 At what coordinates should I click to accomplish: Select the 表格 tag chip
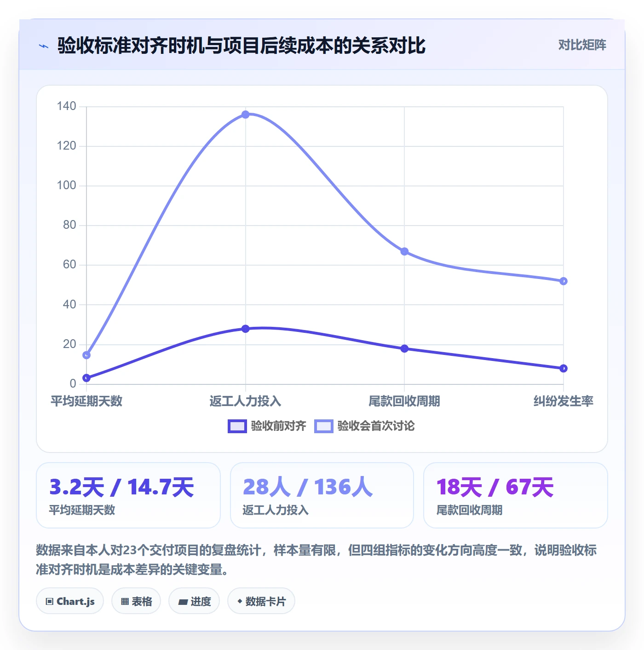pyautogui.click(x=136, y=601)
